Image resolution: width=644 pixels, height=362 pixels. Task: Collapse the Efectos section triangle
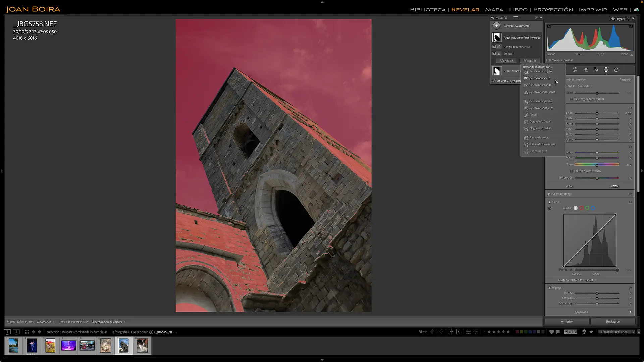tap(549, 288)
